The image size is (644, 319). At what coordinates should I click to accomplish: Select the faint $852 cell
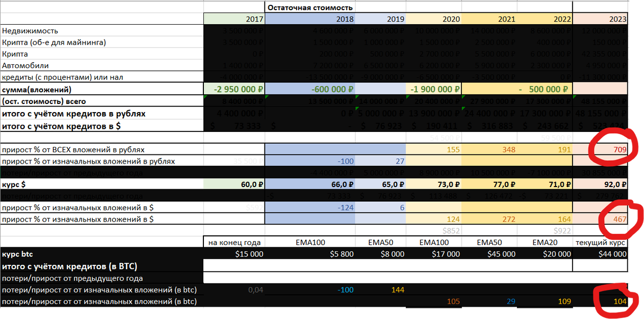(434, 231)
